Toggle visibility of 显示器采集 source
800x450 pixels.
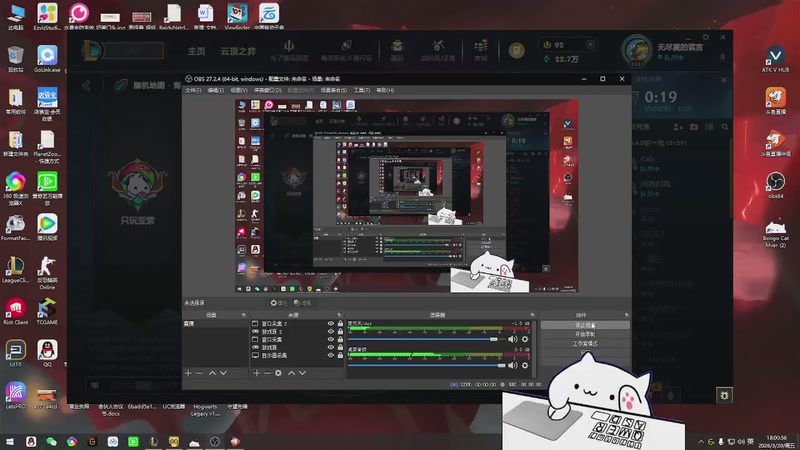331,355
